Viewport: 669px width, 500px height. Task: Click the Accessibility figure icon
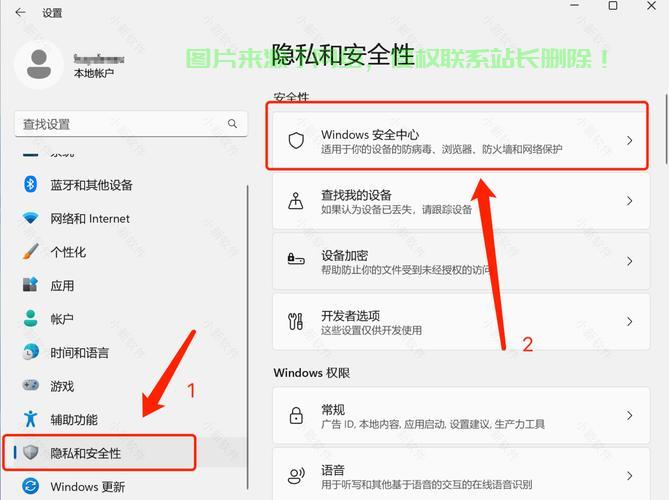pyautogui.click(x=30, y=419)
